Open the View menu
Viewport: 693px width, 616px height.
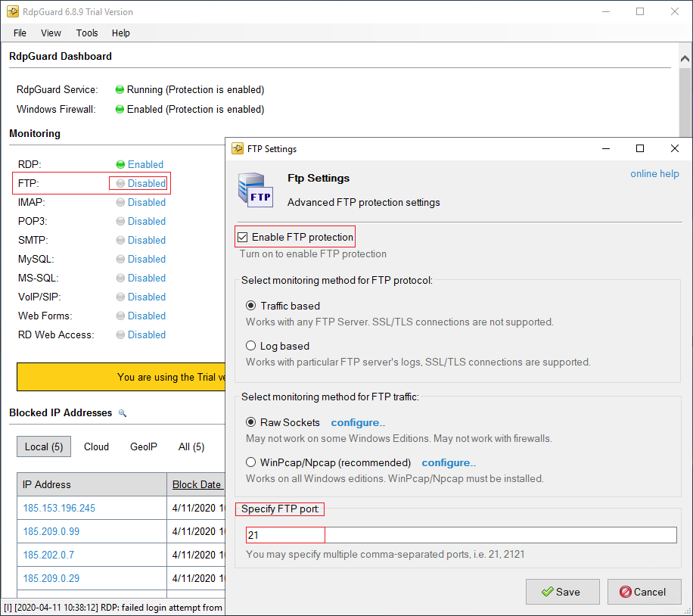point(51,33)
